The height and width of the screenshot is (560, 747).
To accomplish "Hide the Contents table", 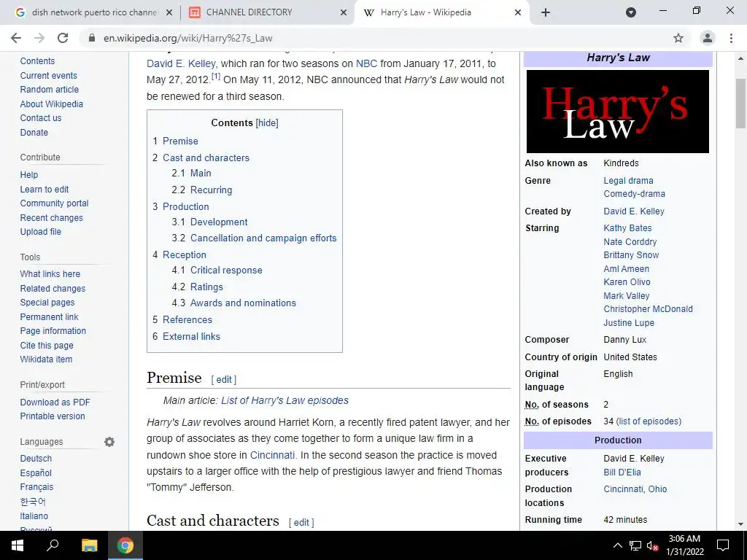I will pyautogui.click(x=267, y=122).
